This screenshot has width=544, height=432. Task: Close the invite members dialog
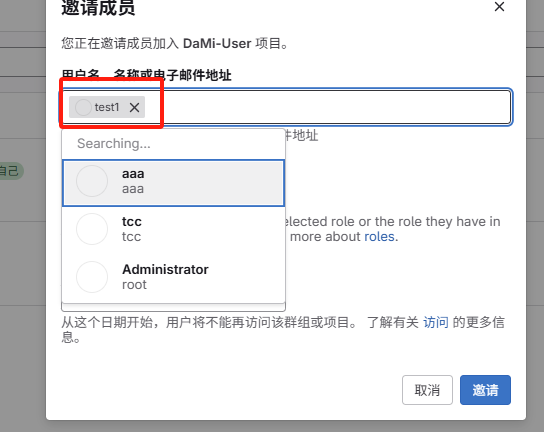[499, 7]
